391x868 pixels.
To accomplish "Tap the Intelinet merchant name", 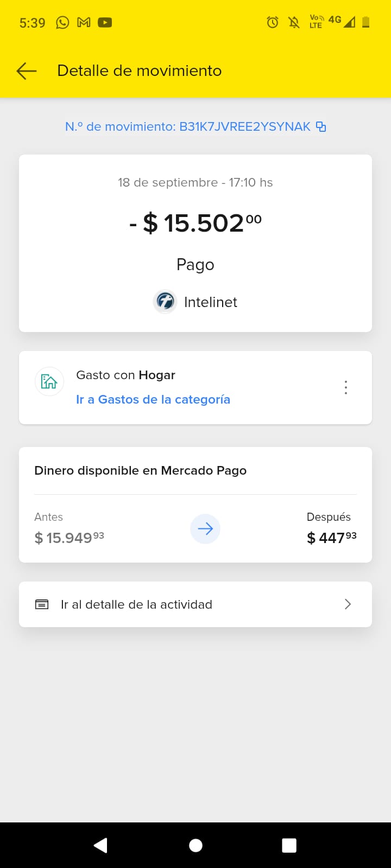I will tap(211, 302).
